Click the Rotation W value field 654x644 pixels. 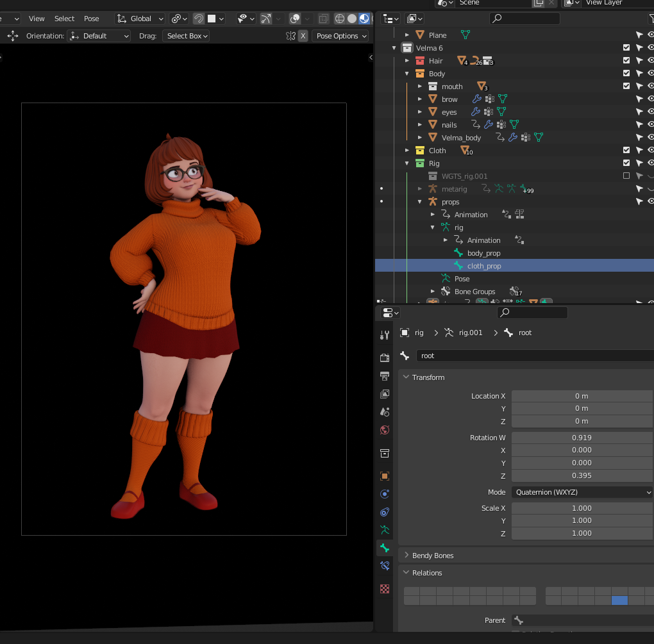[x=582, y=438]
